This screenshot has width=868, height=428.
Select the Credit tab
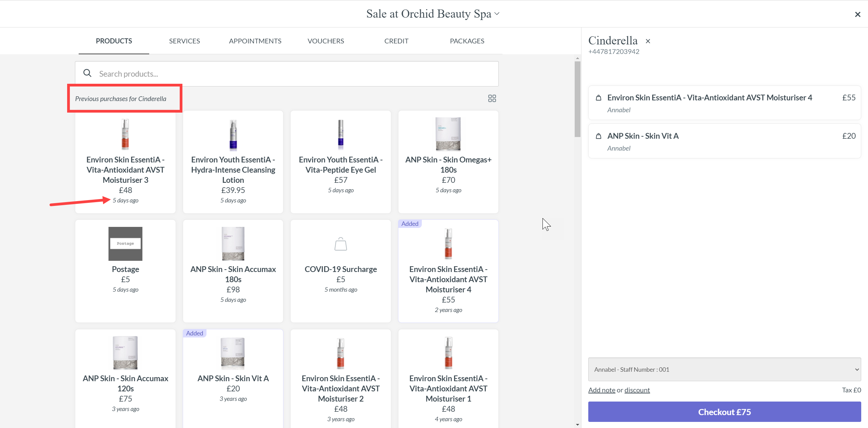click(x=396, y=41)
